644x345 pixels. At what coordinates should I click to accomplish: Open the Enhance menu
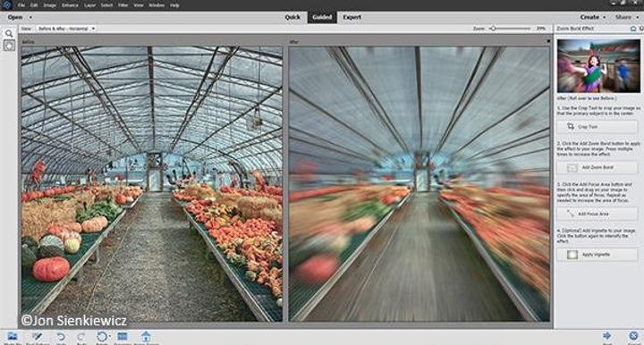click(70, 5)
